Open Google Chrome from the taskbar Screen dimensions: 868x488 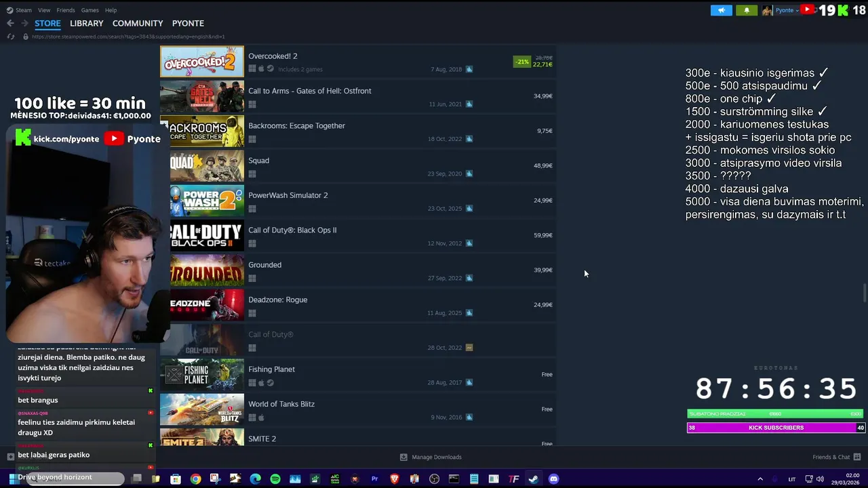[195, 479]
